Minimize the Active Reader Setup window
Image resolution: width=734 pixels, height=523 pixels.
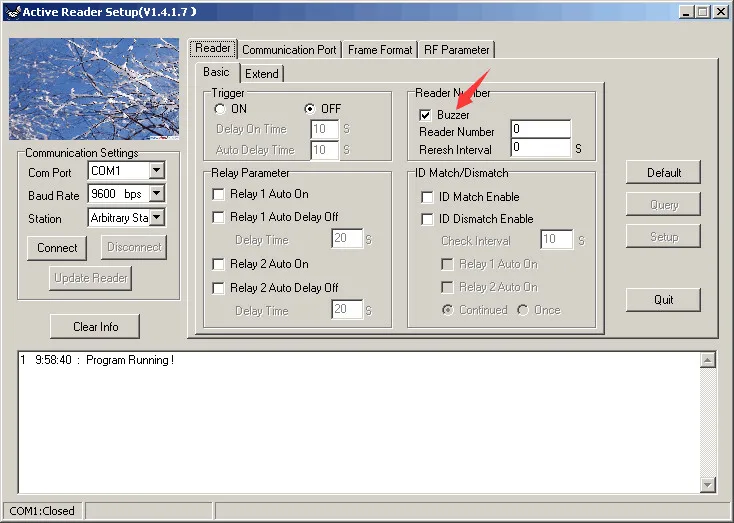point(686,12)
